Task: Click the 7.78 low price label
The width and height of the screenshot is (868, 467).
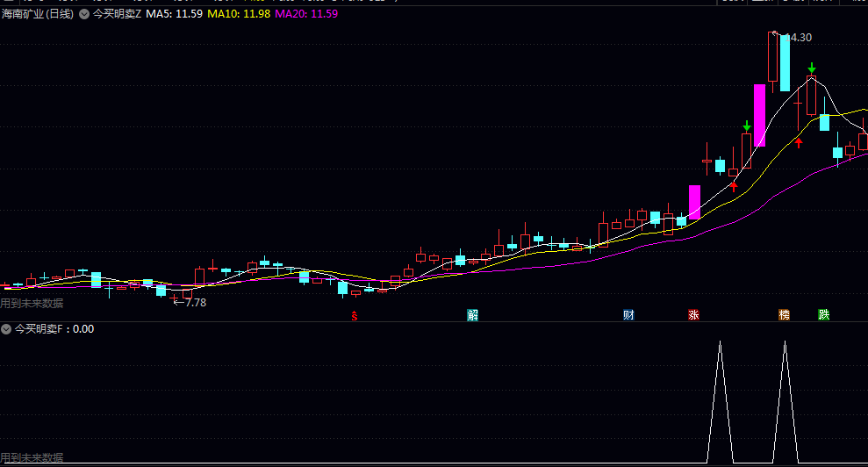Action: pyautogui.click(x=196, y=303)
